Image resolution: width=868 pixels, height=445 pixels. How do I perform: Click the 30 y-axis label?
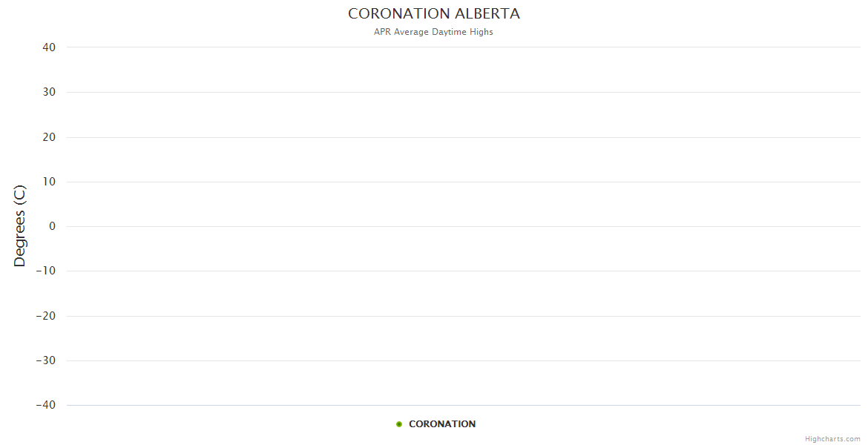[x=50, y=92]
